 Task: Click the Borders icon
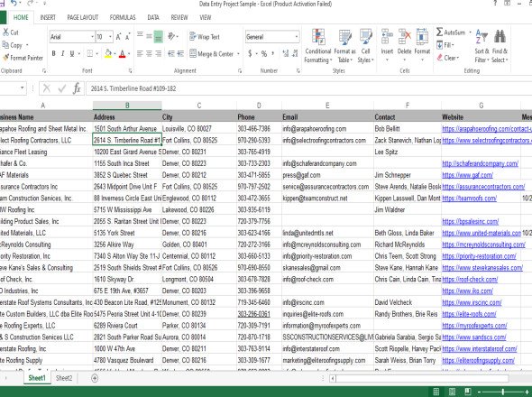click(90, 53)
